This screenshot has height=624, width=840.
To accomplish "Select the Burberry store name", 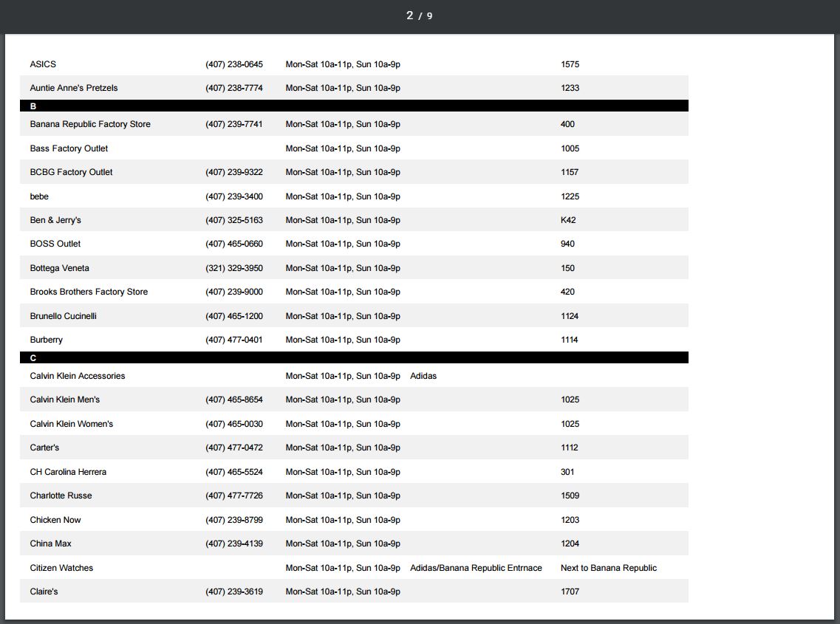I will coord(46,340).
